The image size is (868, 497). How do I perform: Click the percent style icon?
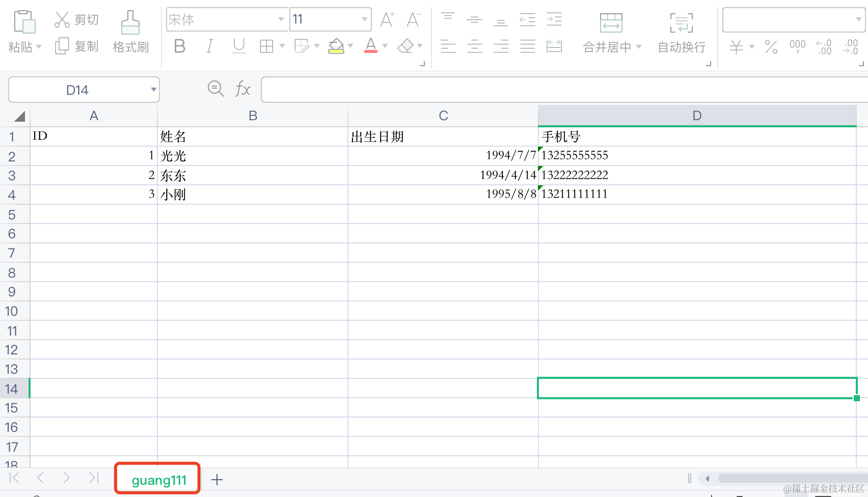tap(771, 47)
